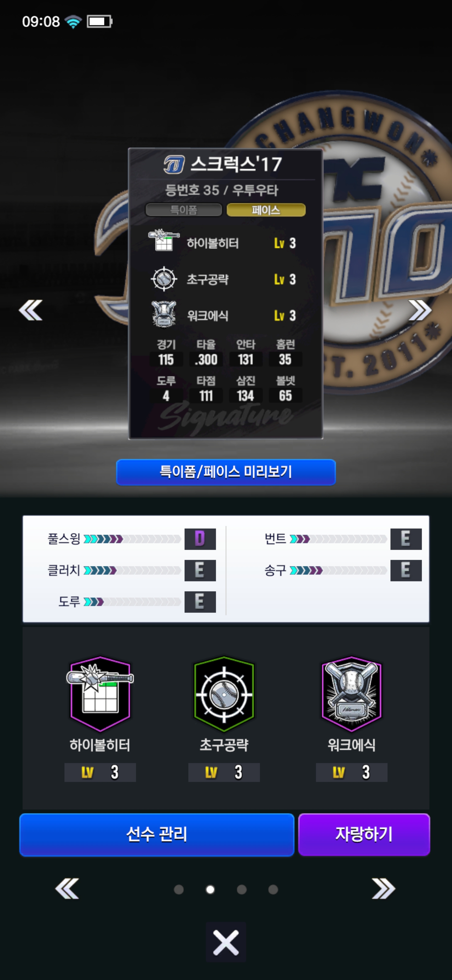Close the player detail screen with X
This screenshot has height=980, width=452.
226,942
